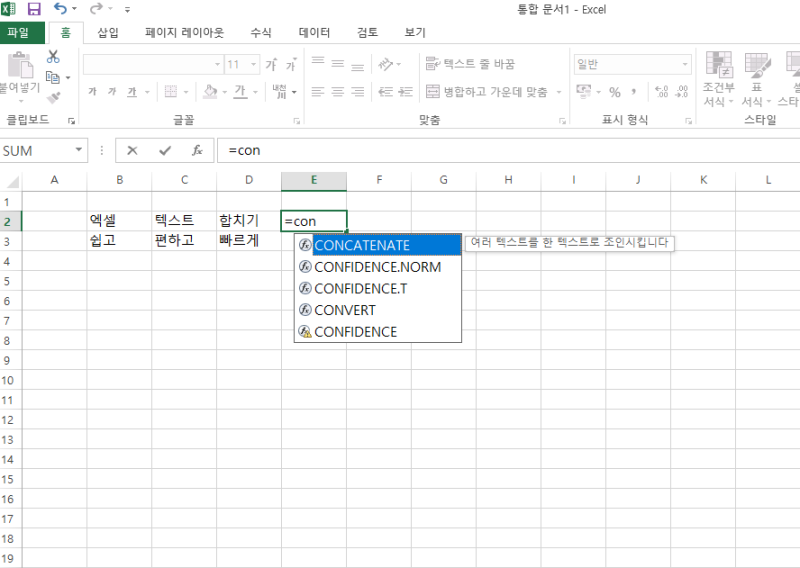Click the text orientation icon
800x568 pixels.
(x=386, y=64)
